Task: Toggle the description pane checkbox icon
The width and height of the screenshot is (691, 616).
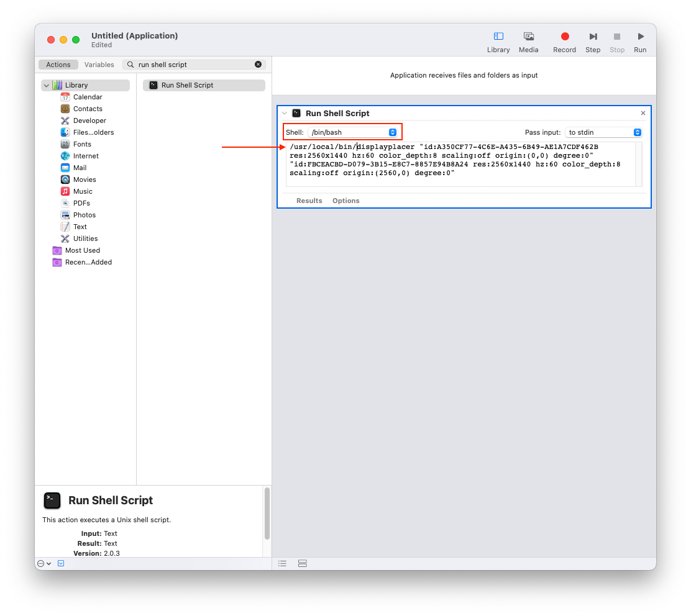Action: 61,564
